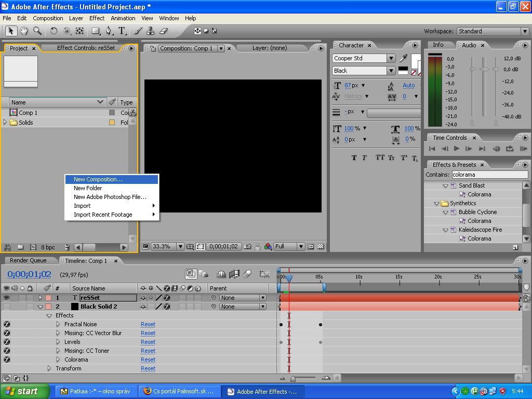Image resolution: width=532 pixels, height=399 pixels.
Task: Select the Pen tool
Action: click(109, 31)
